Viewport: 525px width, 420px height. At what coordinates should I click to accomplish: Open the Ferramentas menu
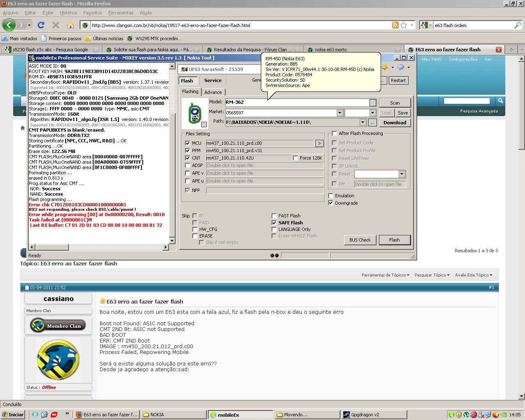(121, 13)
